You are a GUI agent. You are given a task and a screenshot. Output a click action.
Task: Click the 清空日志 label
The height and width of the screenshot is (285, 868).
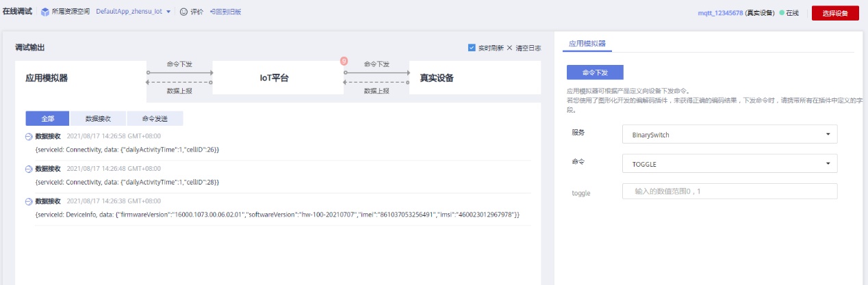528,48
